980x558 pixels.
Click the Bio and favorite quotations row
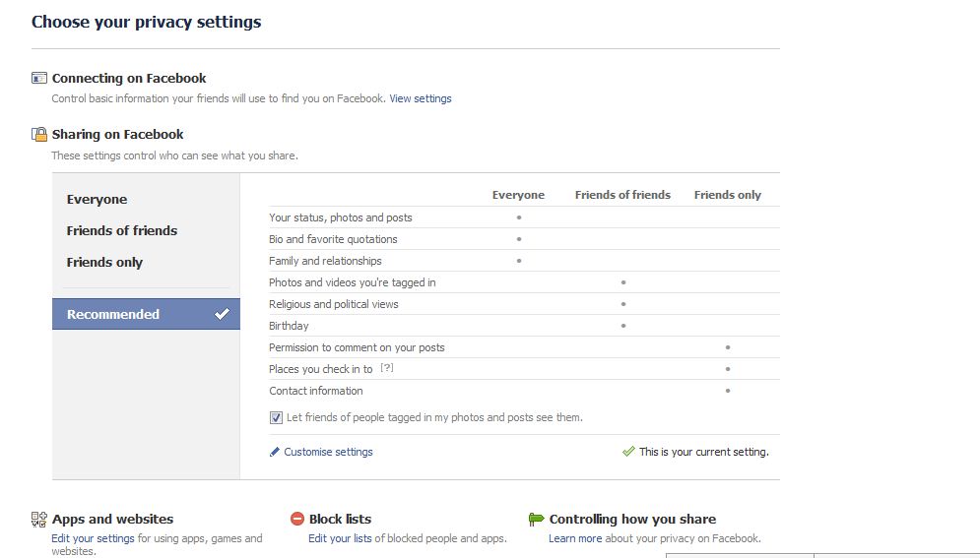(524, 239)
